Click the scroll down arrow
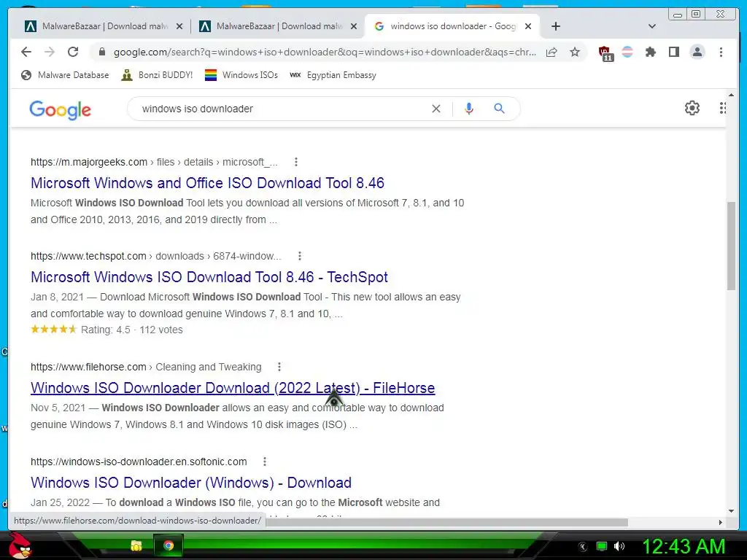The height and width of the screenshot is (560, 747). pos(731,511)
